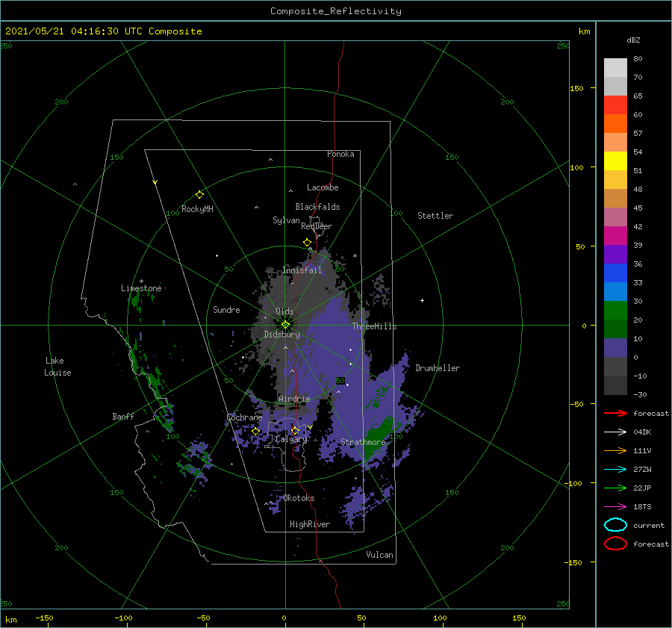This screenshot has height=628, width=672.
Task: Click the Blackfalds city label
Action: pos(317,207)
